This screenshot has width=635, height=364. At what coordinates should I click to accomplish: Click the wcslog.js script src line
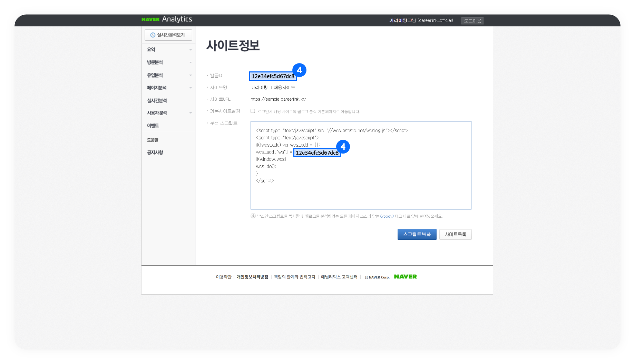[332, 130]
